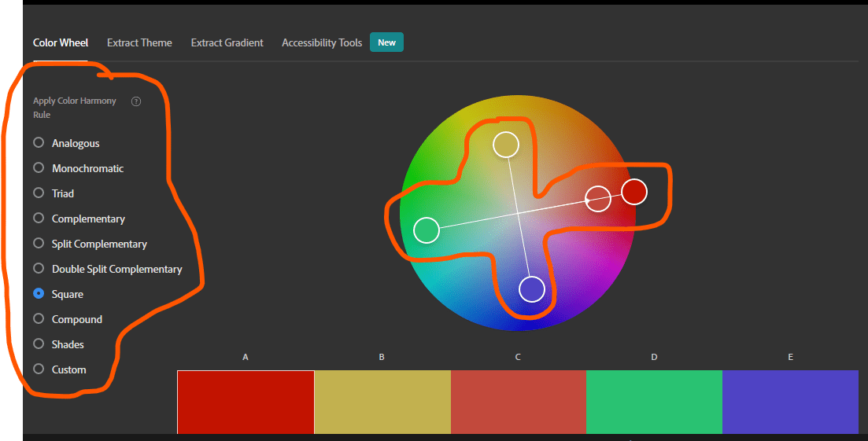
Task: Open the Extract Gradient tab
Action: click(227, 42)
